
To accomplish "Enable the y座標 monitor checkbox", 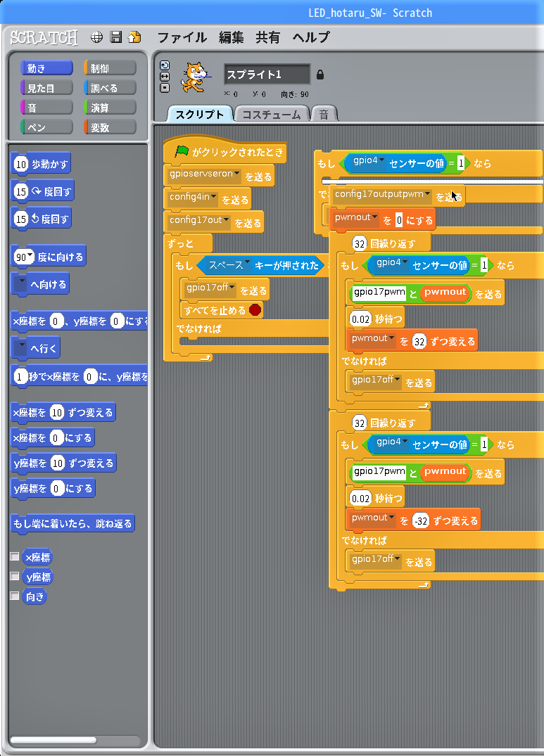I will (x=15, y=576).
